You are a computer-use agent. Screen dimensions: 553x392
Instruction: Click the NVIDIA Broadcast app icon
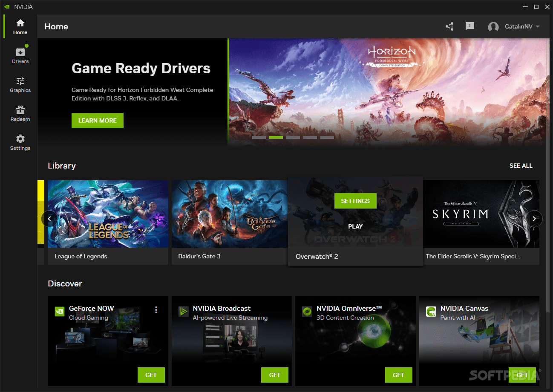tap(184, 312)
